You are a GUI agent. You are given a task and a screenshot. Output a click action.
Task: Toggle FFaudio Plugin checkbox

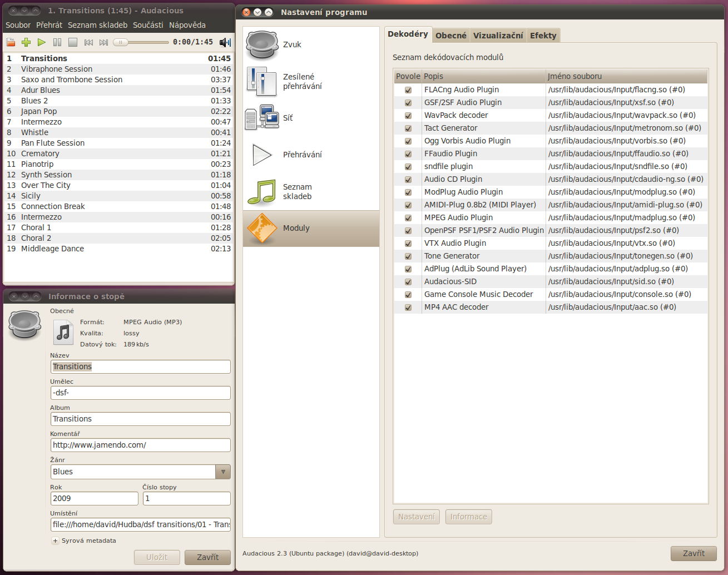(408, 154)
